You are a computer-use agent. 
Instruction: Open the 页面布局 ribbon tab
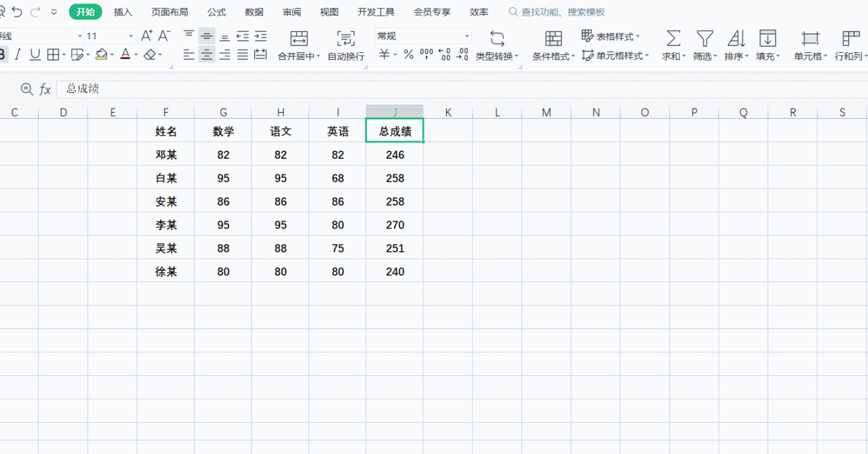(x=170, y=12)
